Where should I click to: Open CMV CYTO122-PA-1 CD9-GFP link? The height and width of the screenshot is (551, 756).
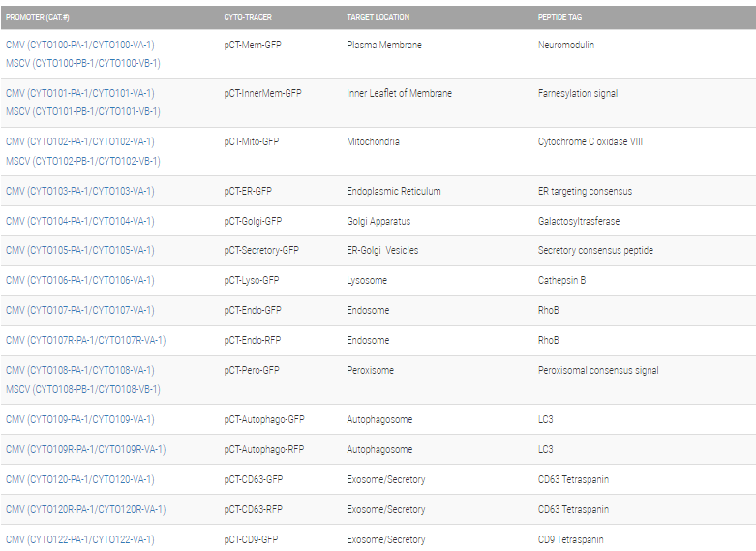pyautogui.click(x=79, y=539)
